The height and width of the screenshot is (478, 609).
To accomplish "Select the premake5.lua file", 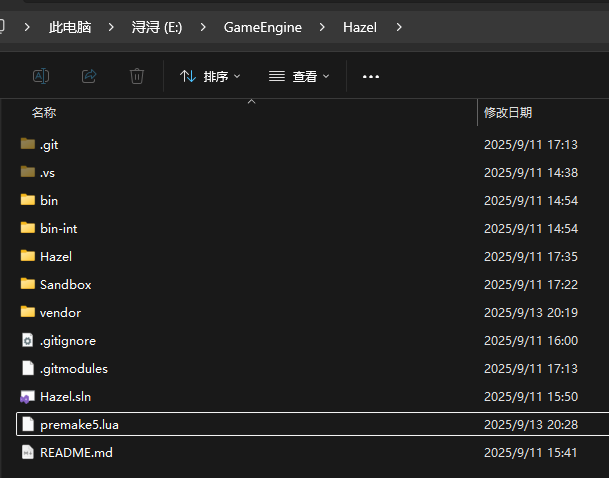I will [79, 425].
